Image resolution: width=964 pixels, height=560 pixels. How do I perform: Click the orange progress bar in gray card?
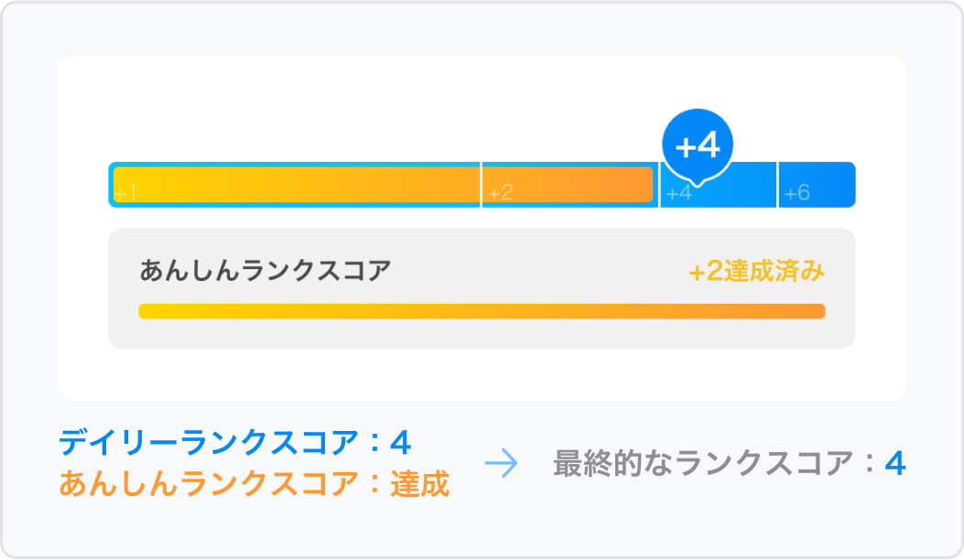(x=482, y=311)
